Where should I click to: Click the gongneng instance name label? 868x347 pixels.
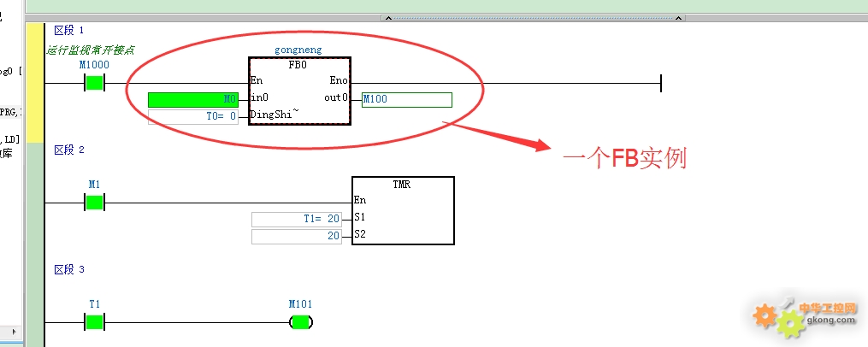[x=298, y=50]
